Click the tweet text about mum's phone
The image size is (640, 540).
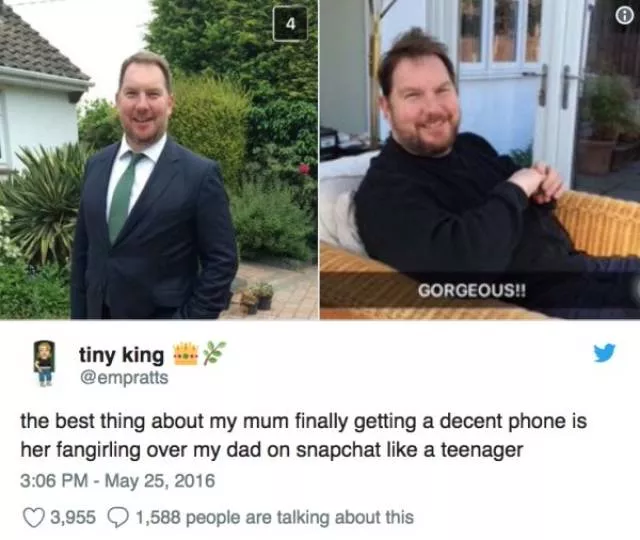tap(304, 436)
